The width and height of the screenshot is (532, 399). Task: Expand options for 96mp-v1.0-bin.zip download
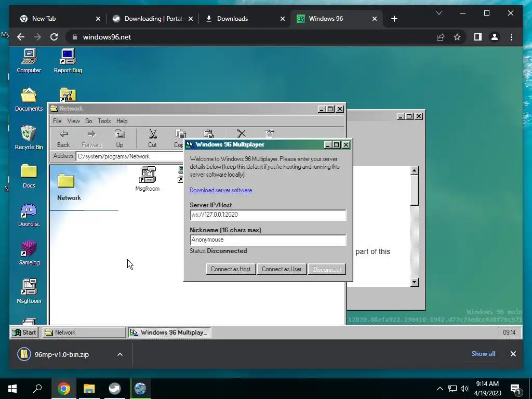pyautogui.click(x=120, y=354)
